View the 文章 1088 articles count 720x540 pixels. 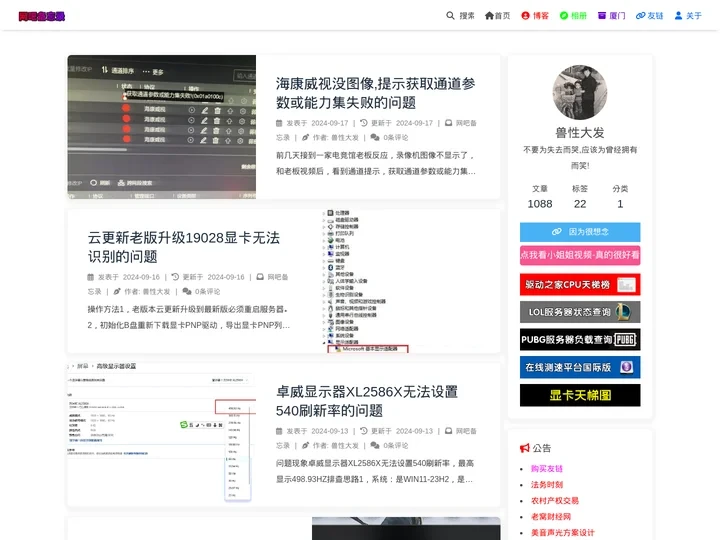coord(540,197)
